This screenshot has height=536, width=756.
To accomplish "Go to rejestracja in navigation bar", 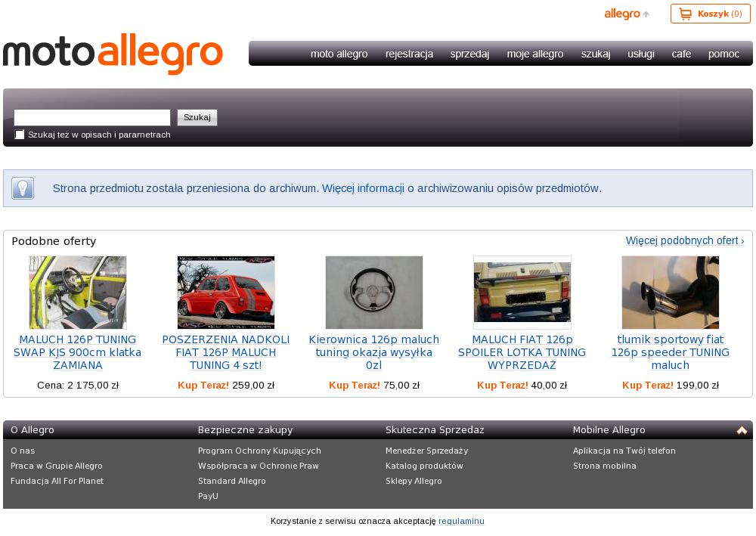I will [x=409, y=54].
